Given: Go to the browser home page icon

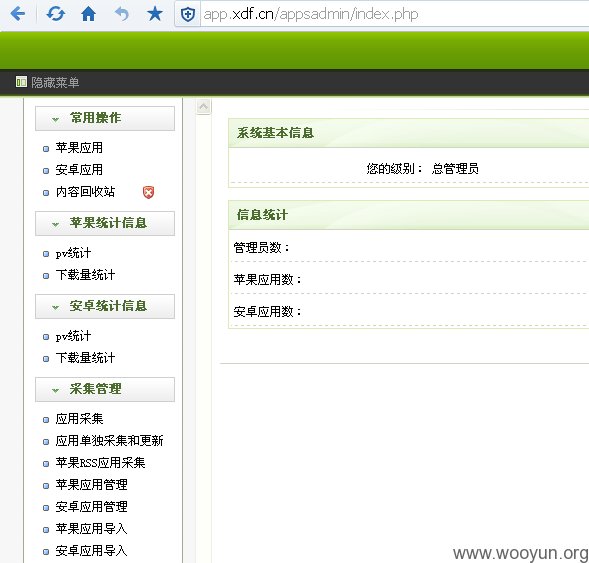Looking at the screenshot, I should click(88, 14).
